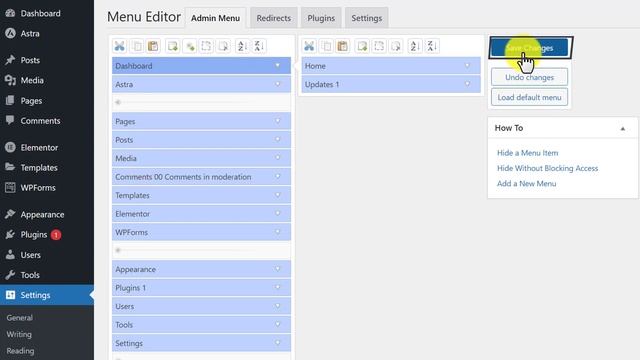This screenshot has height=360, width=640.
Task: Click the Users person icon in sidebar
Action: coord(10,255)
